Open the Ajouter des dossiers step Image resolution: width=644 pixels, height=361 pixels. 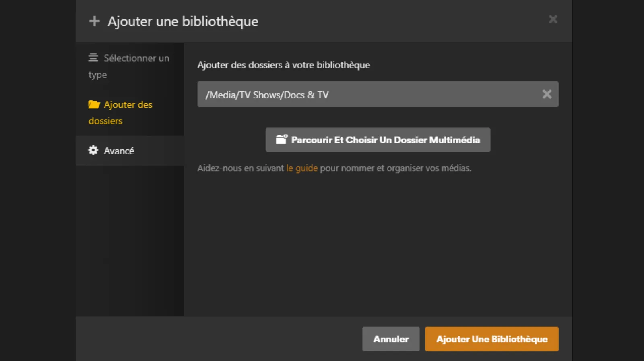pyautogui.click(x=128, y=105)
